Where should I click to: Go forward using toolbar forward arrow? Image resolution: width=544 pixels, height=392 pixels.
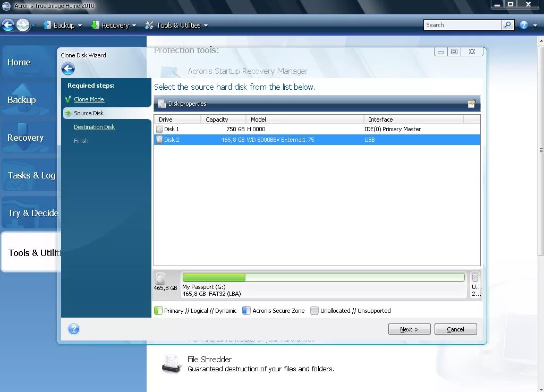point(23,25)
